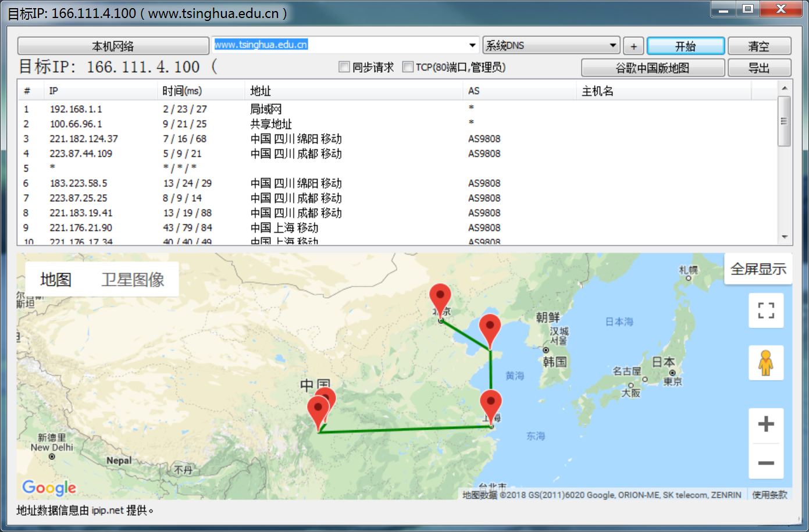Click the + button next to DNS
The height and width of the screenshot is (532, 809).
[x=633, y=46]
